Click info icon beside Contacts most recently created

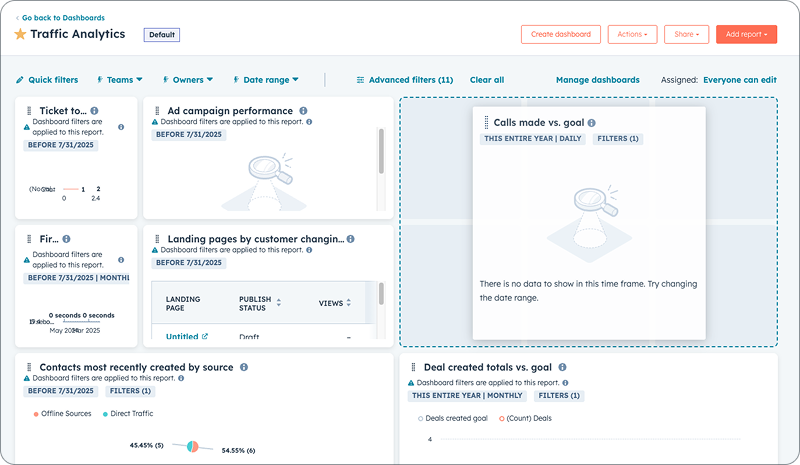click(x=244, y=367)
